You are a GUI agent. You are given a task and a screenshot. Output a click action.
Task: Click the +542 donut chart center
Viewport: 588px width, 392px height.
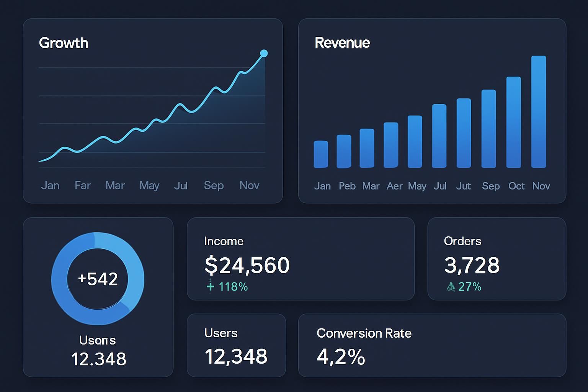tap(98, 279)
